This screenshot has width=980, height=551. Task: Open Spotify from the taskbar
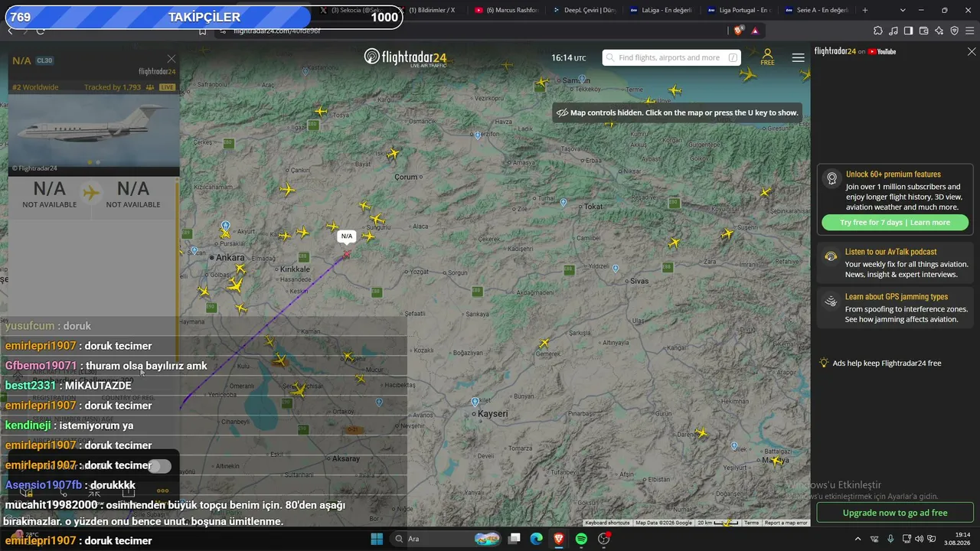pyautogui.click(x=581, y=539)
